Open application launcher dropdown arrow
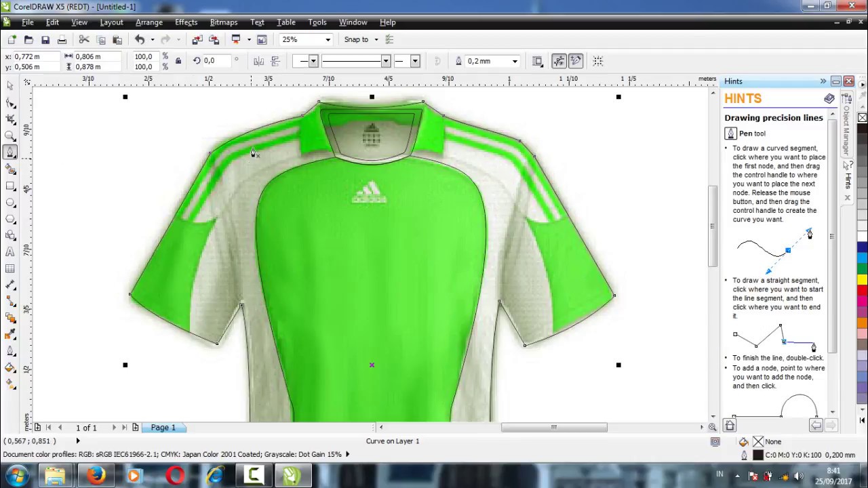This screenshot has height=488, width=868. [248, 40]
